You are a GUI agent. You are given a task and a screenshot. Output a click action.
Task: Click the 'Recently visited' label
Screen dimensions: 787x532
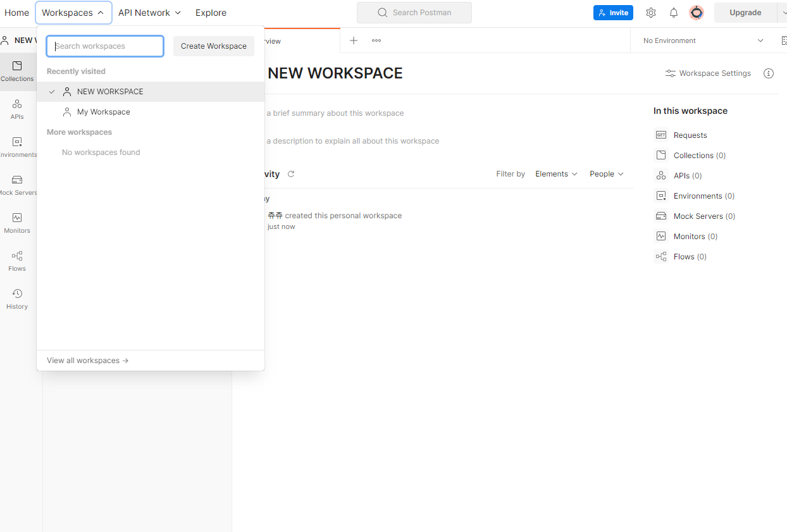(76, 71)
